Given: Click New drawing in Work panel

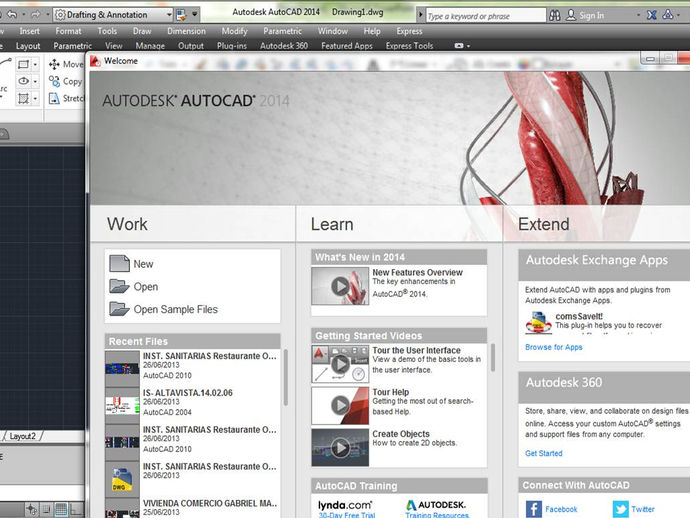Looking at the screenshot, I should point(131,264).
